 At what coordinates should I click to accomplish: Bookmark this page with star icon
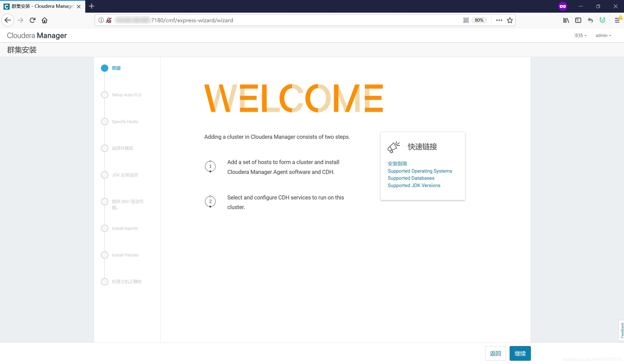click(x=510, y=20)
